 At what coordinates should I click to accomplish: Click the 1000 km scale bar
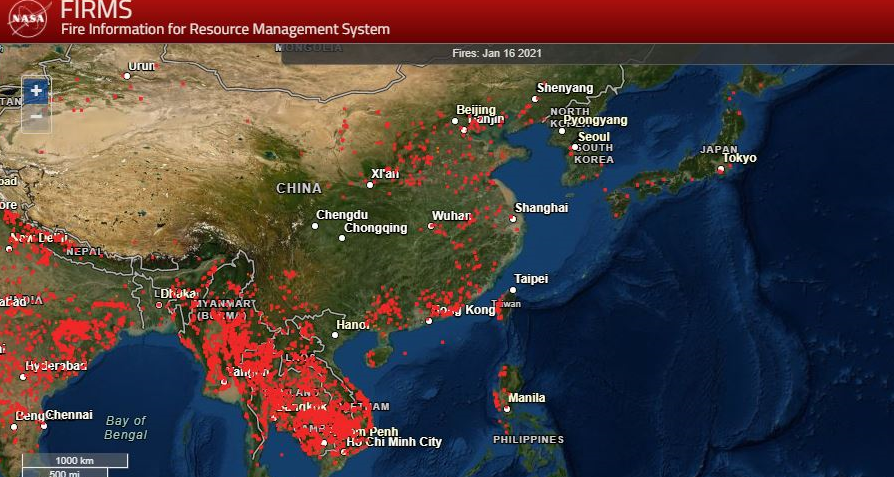(75, 460)
